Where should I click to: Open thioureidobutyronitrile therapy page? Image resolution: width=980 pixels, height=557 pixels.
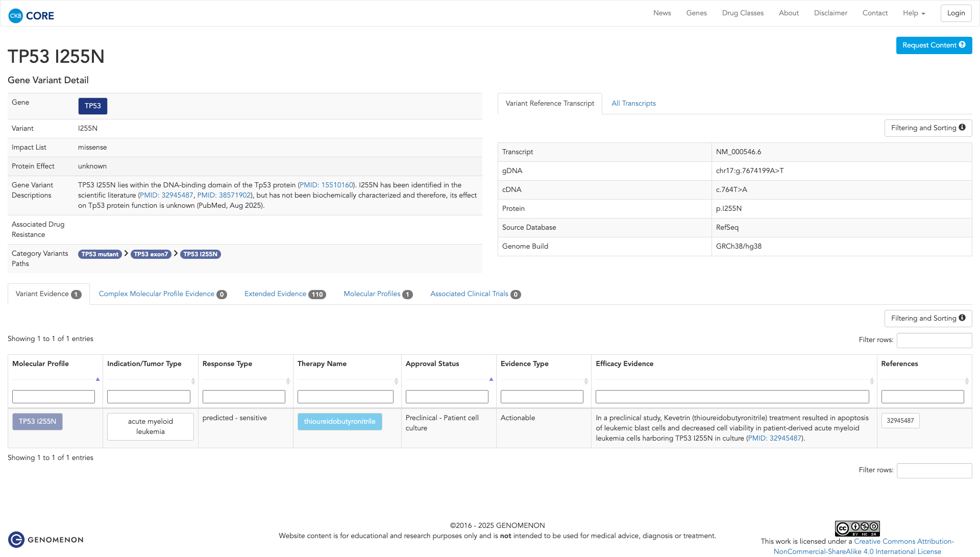(340, 422)
